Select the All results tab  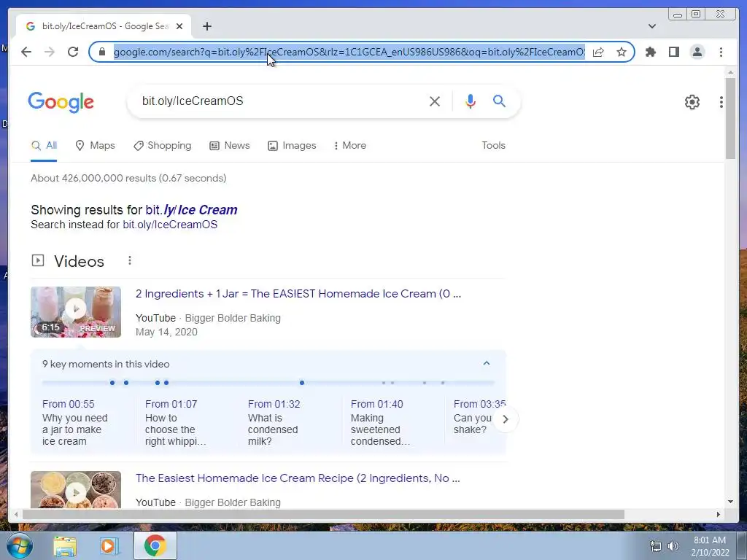pos(44,146)
